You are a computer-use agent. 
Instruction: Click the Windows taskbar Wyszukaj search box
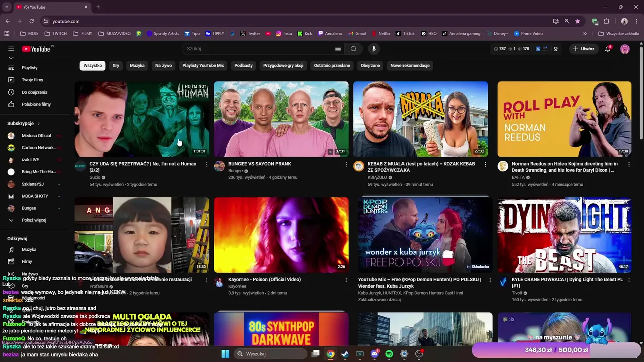271,354
